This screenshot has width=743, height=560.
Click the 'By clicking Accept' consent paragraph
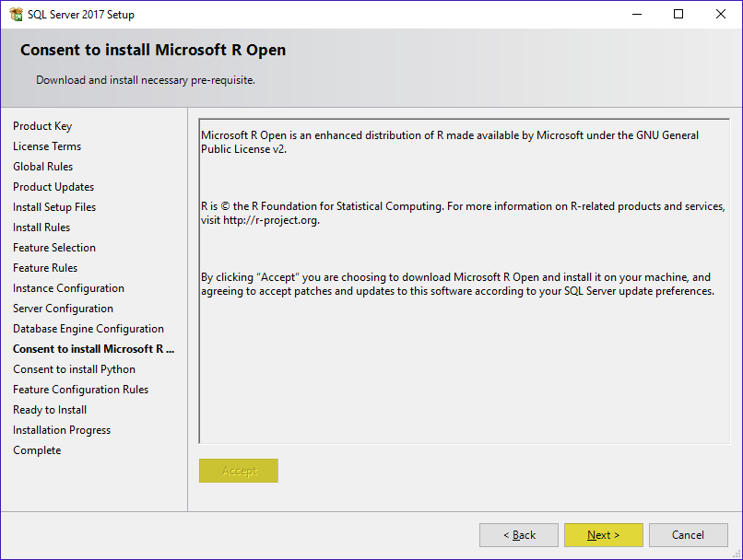coord(458,284)
